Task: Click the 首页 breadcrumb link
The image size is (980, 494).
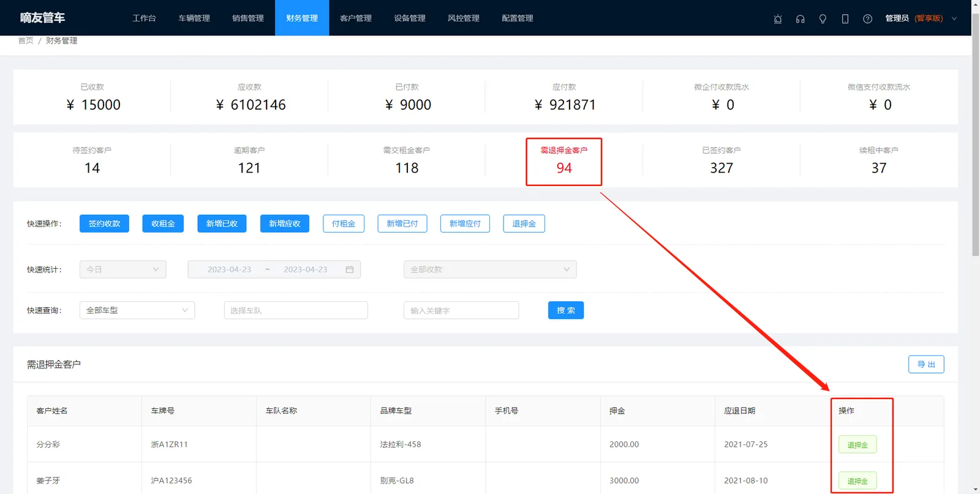Action: pos(26,40)
